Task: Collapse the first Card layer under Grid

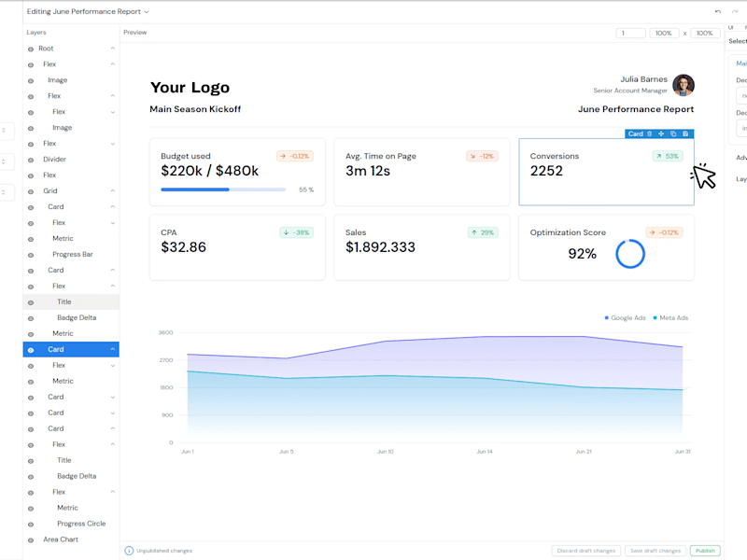Action: click(112, 206)
